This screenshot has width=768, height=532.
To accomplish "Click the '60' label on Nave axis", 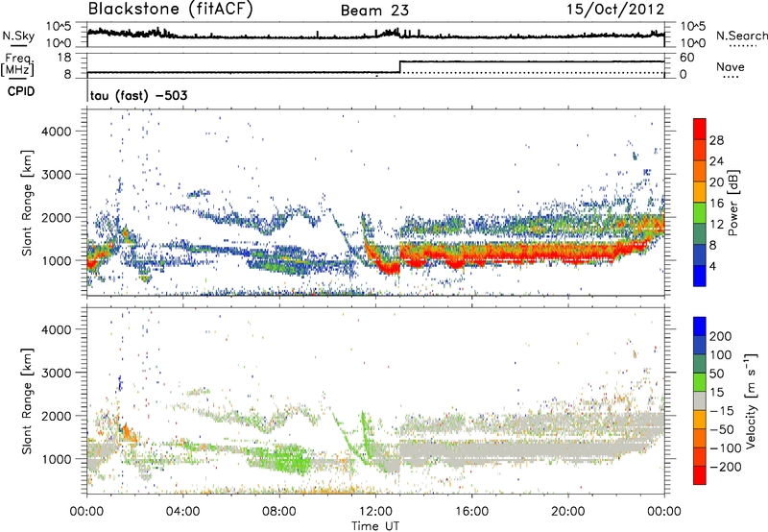I will pos(687,58).
